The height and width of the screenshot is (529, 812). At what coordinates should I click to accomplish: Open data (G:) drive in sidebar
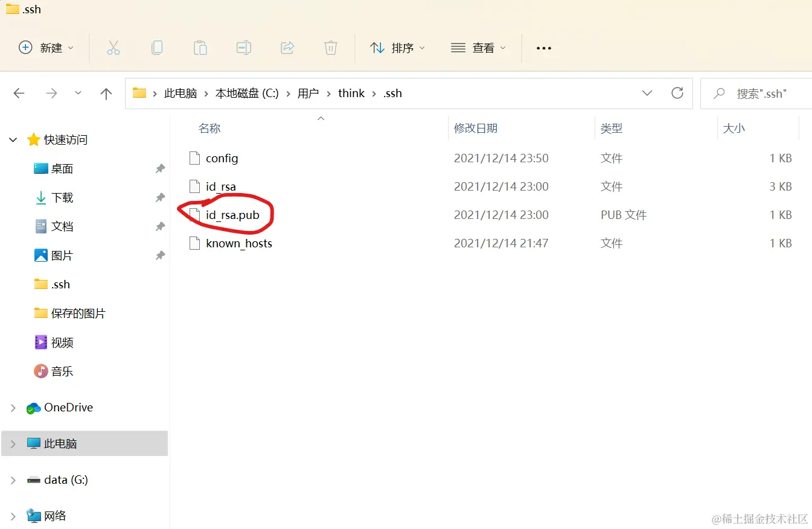coord(66,480)
